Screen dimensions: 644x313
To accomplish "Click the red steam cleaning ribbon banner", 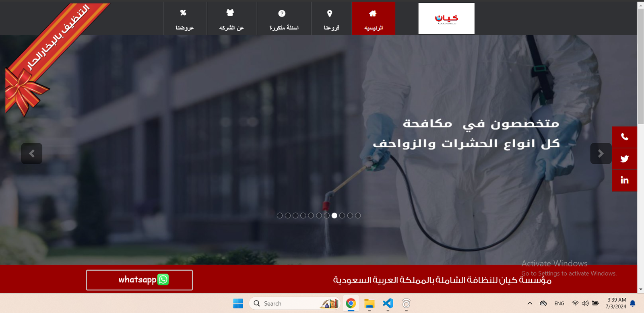I will click(56, 44).
